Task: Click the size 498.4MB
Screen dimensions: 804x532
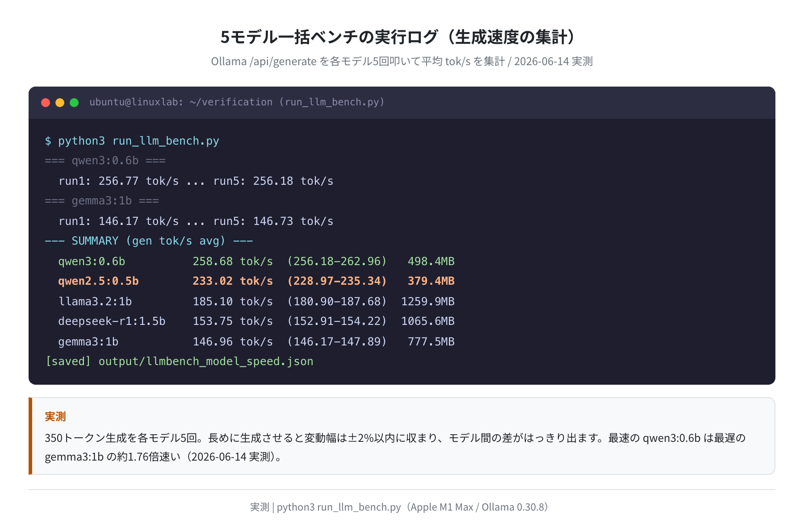Action: tap(431, 261)
